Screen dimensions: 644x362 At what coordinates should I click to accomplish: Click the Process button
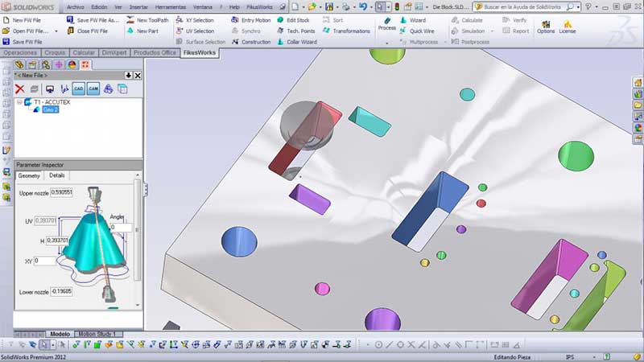(x=387, y=24)
